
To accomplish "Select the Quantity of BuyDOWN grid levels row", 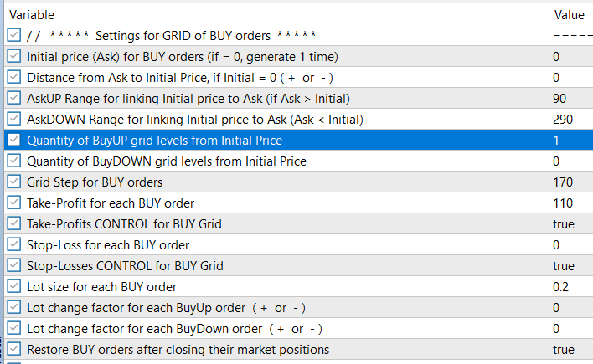I will click(x=166, y=161).
